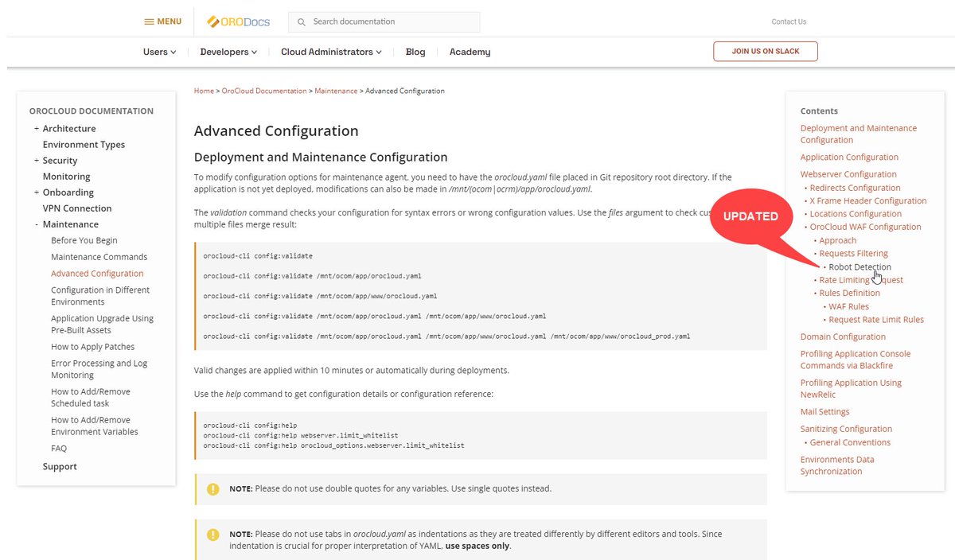Click the search magnifier icon
Viewport: 955px width, 560px height.
tap(301, 21)
